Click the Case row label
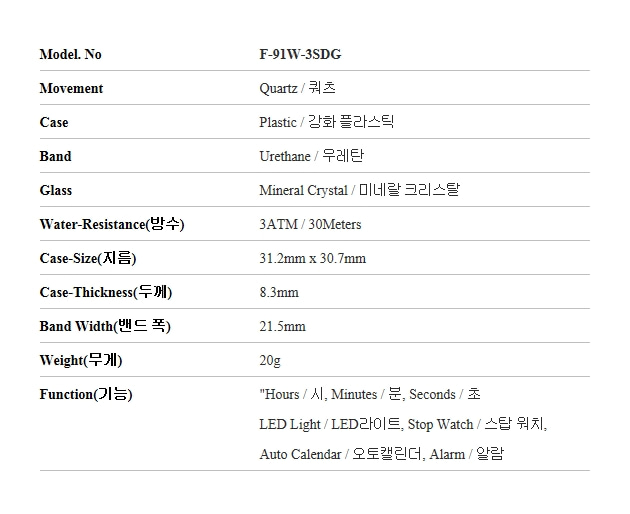Screen dimensions: 630x514 pyautogui.click(x=54, y=122)
